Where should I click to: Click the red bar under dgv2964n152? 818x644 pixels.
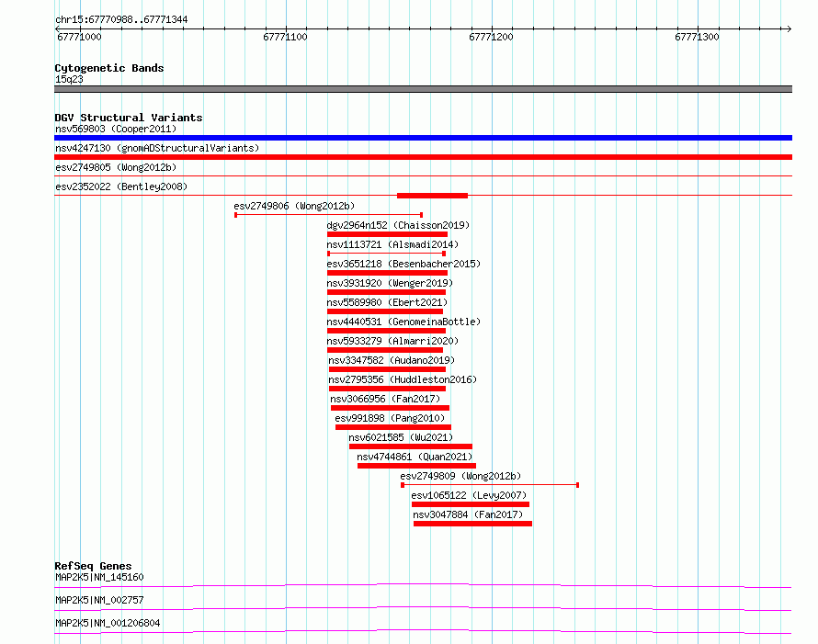[387, 234]
